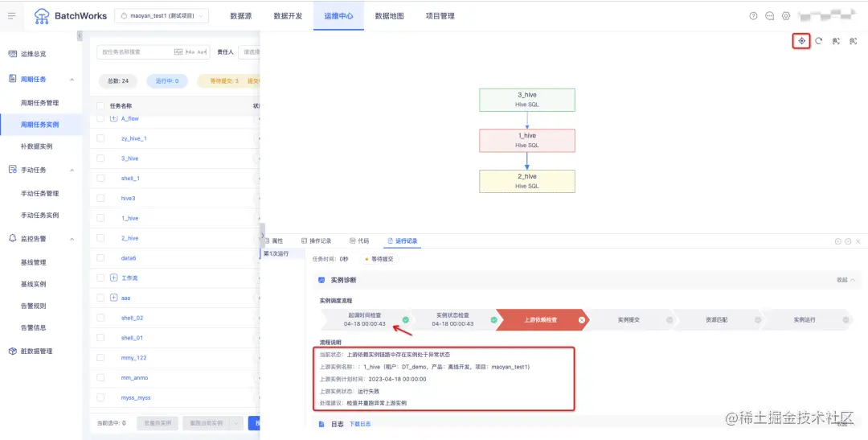Viewport: 868px width, 440px height.
Task: Click the 日志 section document icon
Action: coord(321,424)
